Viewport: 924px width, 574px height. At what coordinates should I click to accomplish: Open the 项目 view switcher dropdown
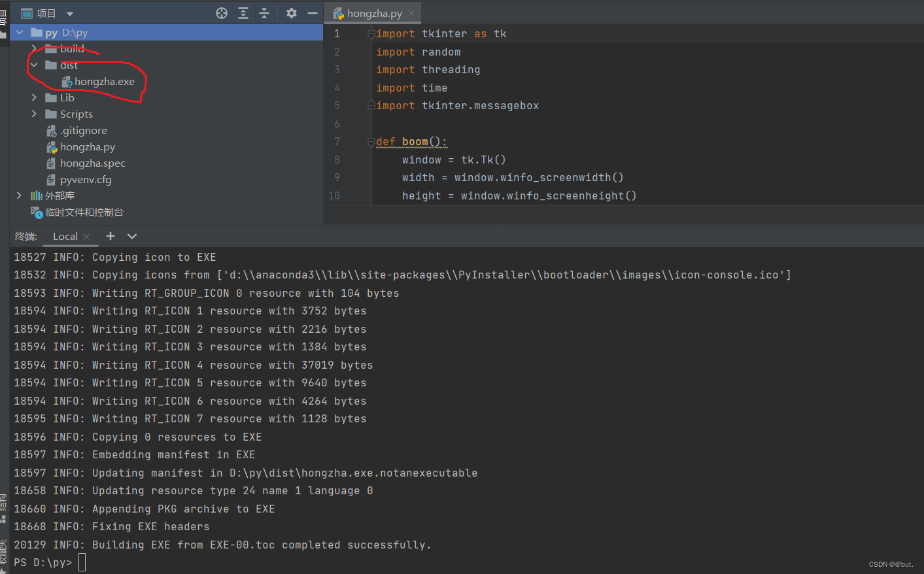(69, 12)
